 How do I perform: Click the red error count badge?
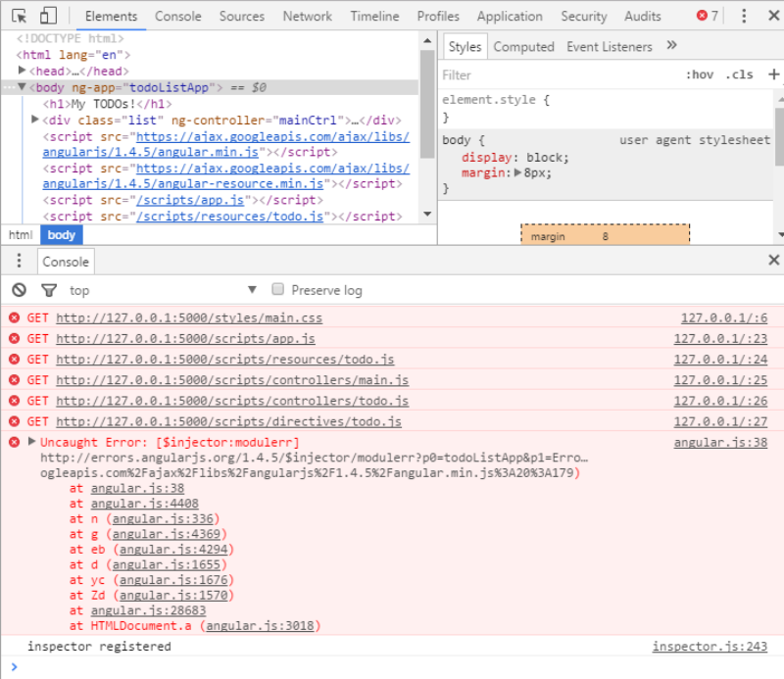[x=707, y=16]
